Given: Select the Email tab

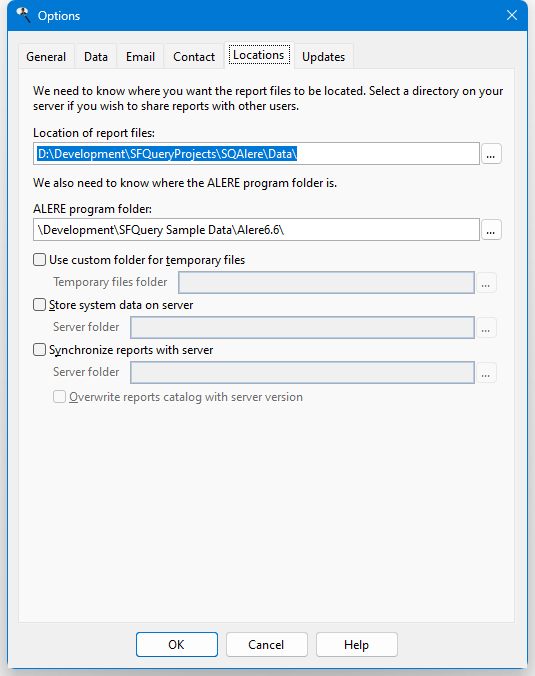Looking at the screenshot, I should (140, 56).
